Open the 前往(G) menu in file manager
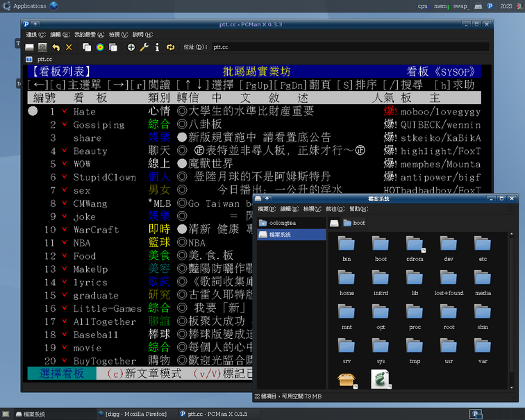The width and height of the screenshot is (525, 420). pos(335,209)
